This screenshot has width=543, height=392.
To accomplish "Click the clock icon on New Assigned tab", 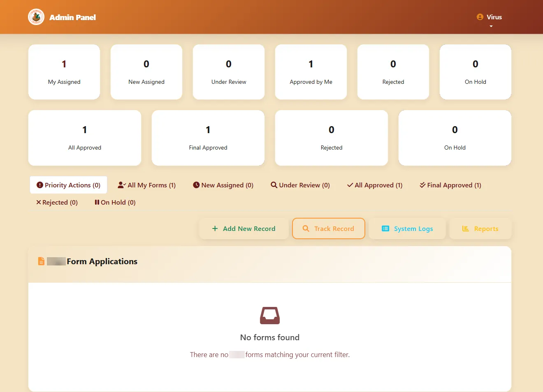I will coord(196,185).
